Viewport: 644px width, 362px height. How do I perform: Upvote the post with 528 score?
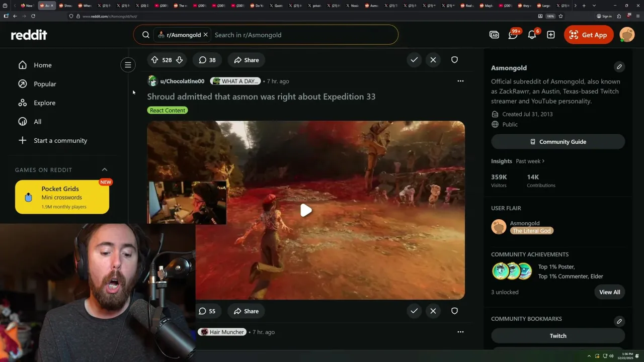[154, 60]
